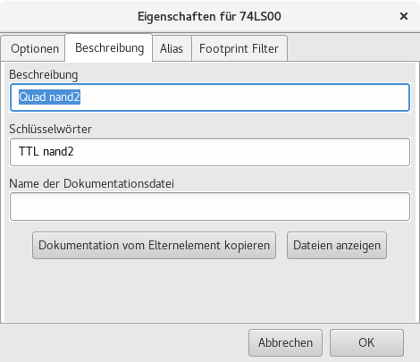The image size is (420, 362).
Task: Click the TTL nand2 keyword text
Action: click(46, 152)
